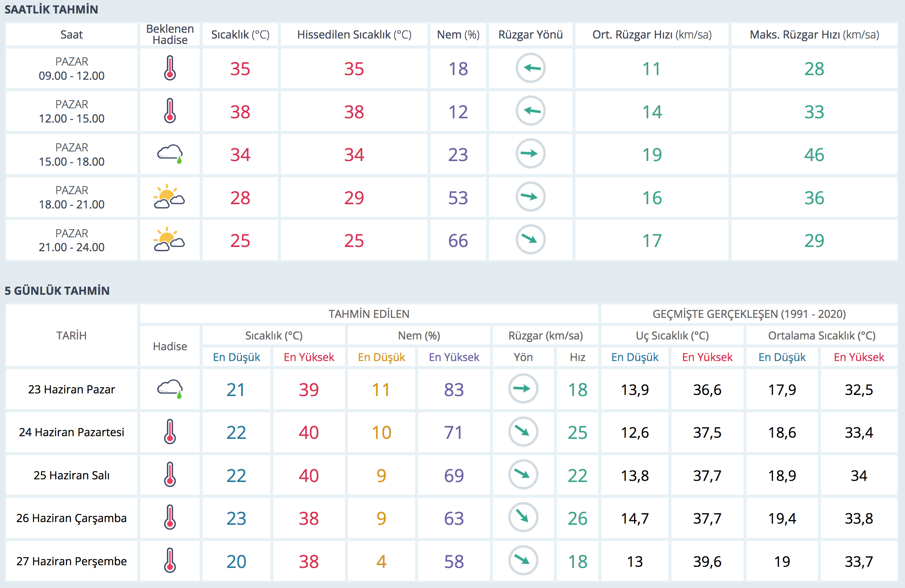The image size is (905, 588).
Task: Click max wind speed 46 value
Action: pyautogui.click(x=814, y=155)
